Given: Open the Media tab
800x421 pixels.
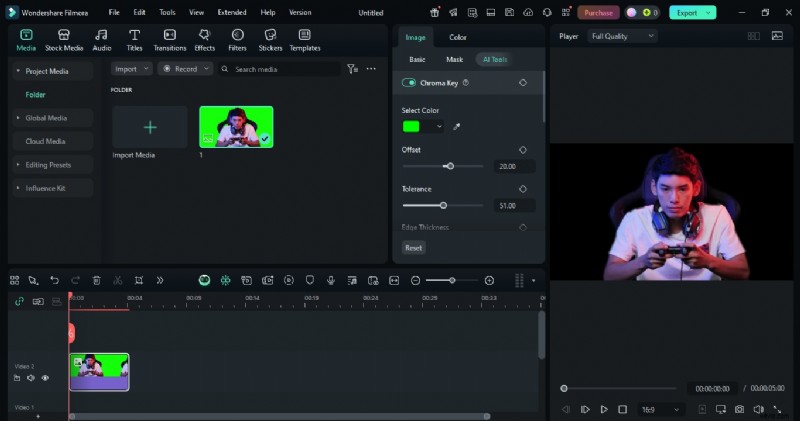Looking at the screenshot, I should 26,40.
